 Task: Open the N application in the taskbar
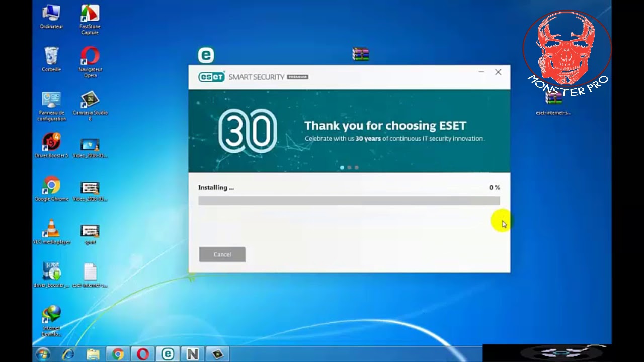coord(192,354)
